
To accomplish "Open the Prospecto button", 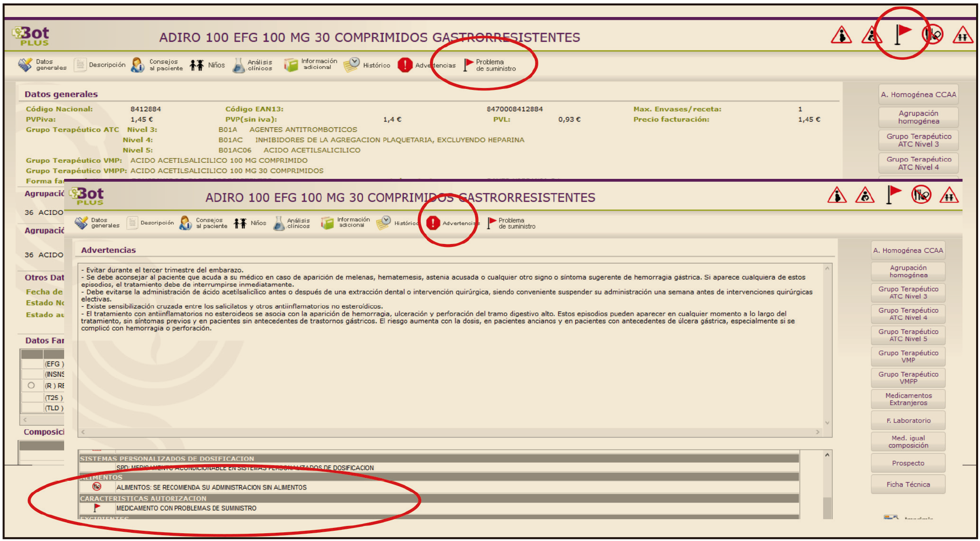I will (x=908, y=463).
